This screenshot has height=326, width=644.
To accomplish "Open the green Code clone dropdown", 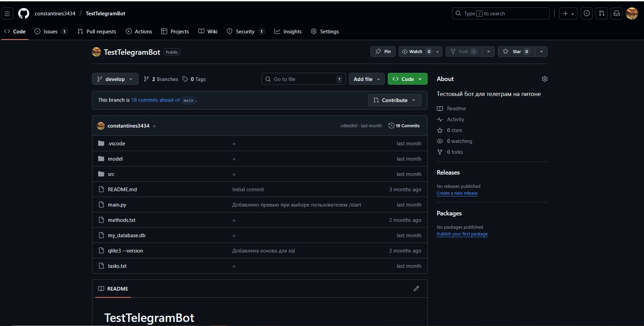I will point(408,79).
